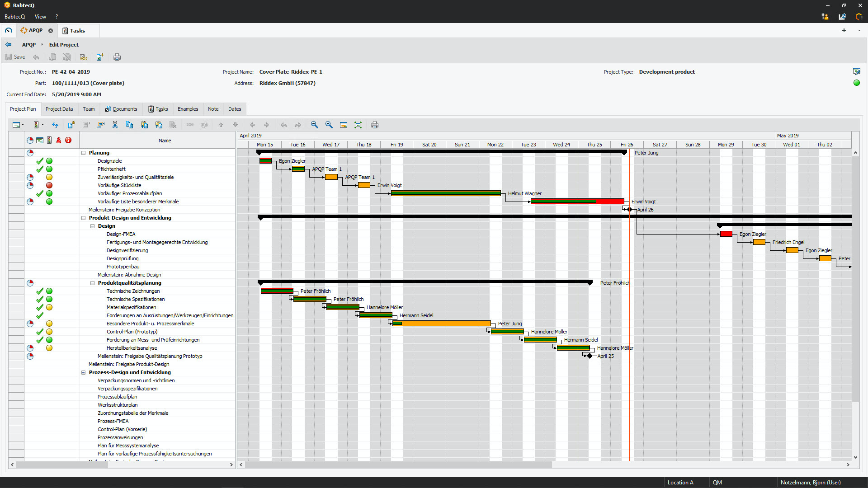Open the View menu
The width and height of the screenshot is (868, 488).
click(x=40, y=17)
